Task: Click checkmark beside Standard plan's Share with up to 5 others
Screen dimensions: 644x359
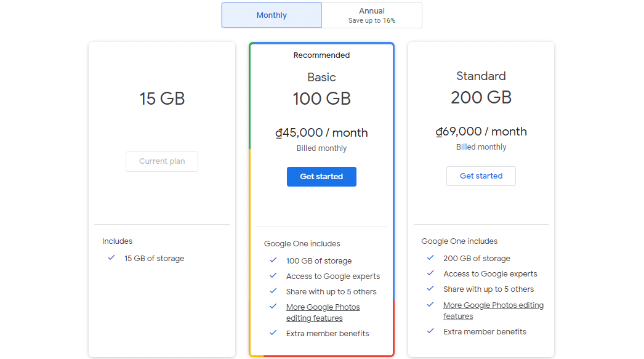Action: tap(430, 289)
